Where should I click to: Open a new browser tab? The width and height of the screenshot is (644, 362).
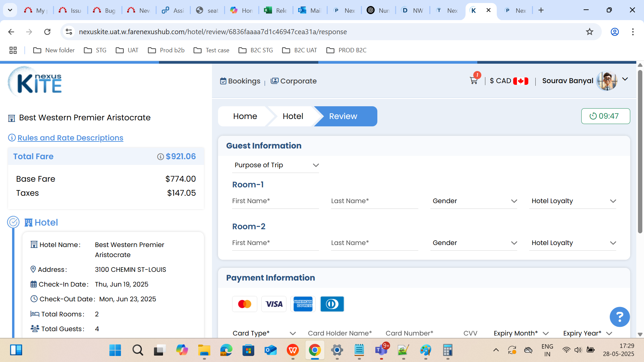pos(541,10)
